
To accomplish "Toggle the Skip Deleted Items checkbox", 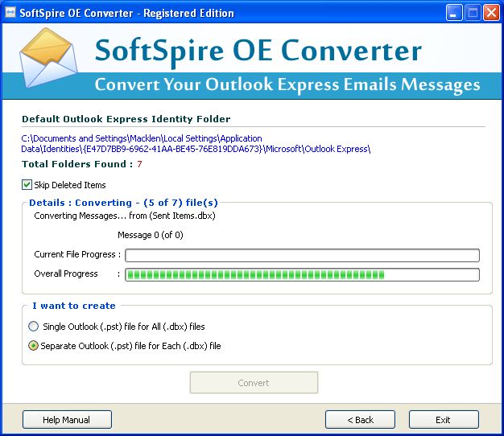I will (x=27, y=185).
